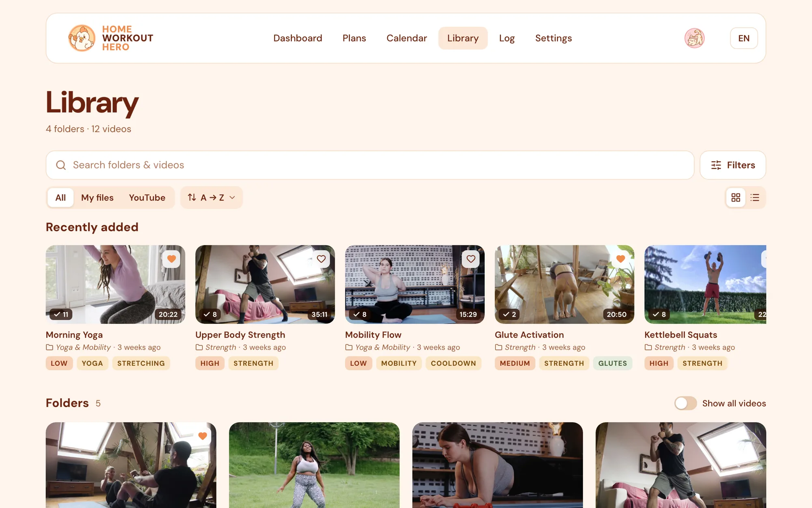
Task: Select the Library nav item
Action: coord(463,38)
